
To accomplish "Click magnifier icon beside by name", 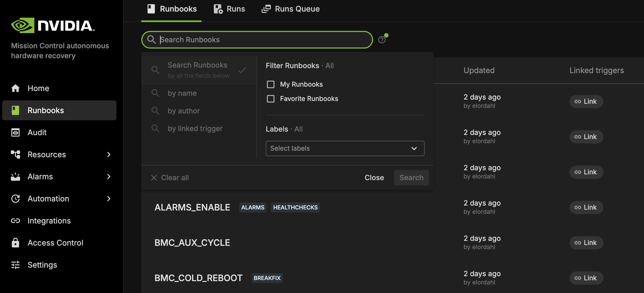I will point(155,93).
